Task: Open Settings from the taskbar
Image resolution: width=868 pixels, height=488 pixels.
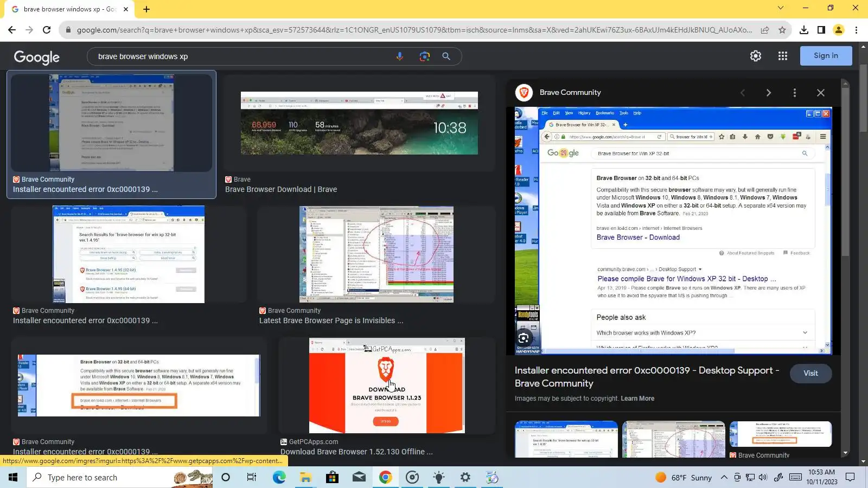Action: (x=465, y=477)
